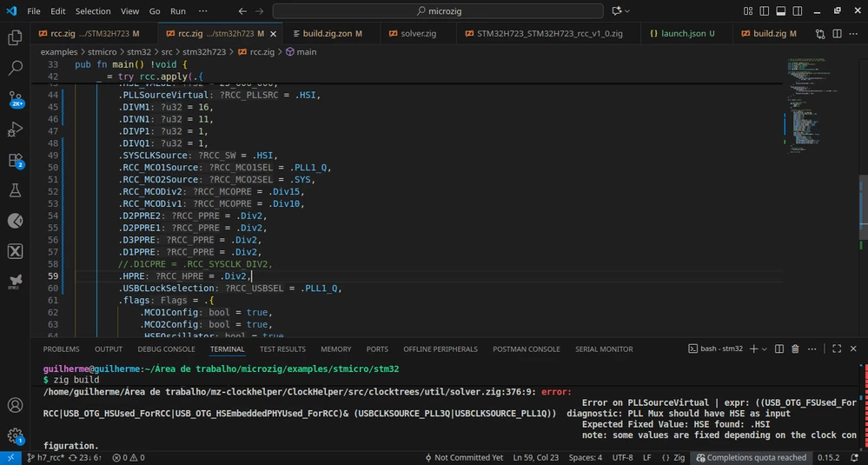Open the Run menu
Screen dimensions: 868x465
(178, 11)
